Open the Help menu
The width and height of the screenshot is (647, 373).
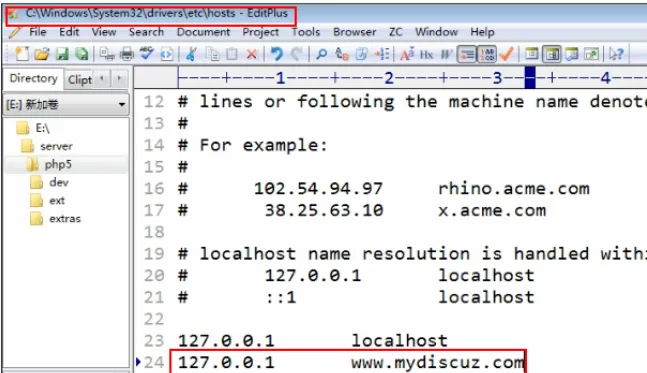pyautogui.click(x=482, y=32)
